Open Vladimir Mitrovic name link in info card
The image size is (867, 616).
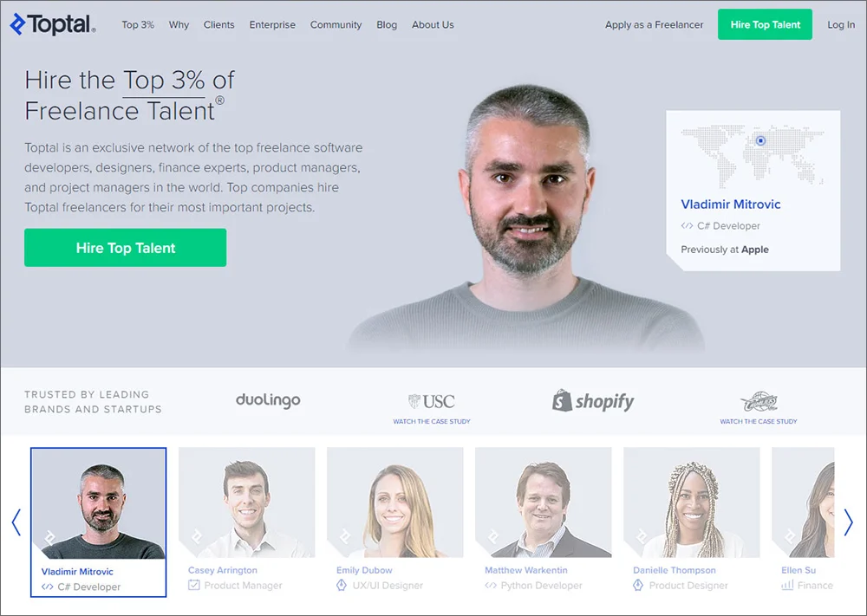(730, 204)
